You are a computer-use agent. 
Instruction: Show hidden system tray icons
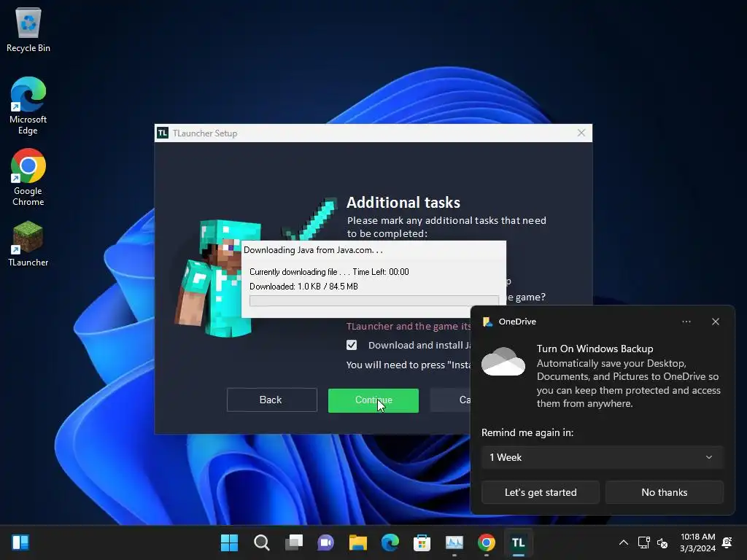623,542
